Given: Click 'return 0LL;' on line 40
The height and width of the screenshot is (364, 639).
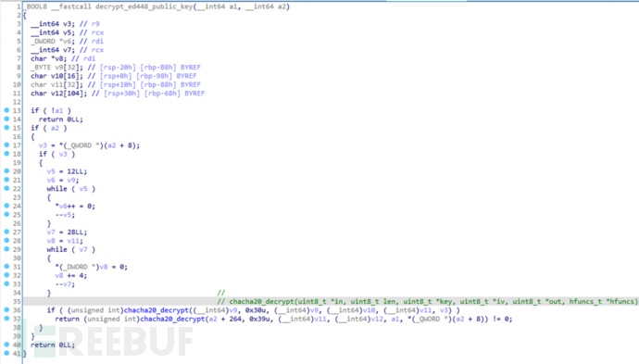Looking at the screenshot, I should tap(53, 345).
